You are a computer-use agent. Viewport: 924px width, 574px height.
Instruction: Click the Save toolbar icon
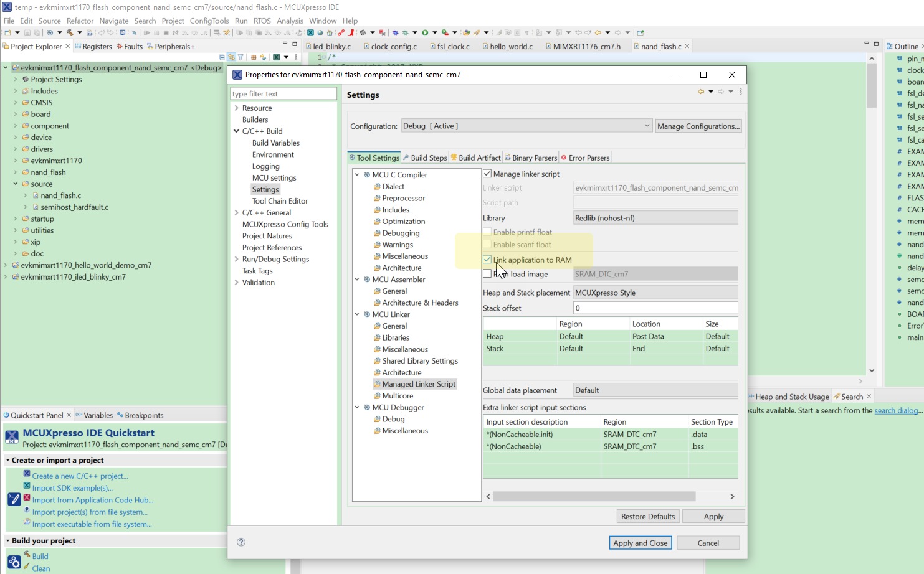(28, 32)
